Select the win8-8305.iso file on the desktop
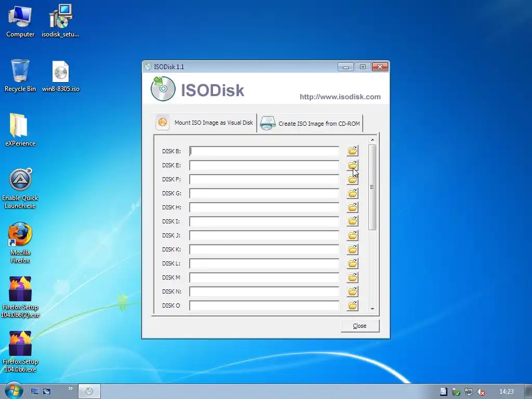Image resolution: width=532 pixels, height=399 pixels. [61, 76]
